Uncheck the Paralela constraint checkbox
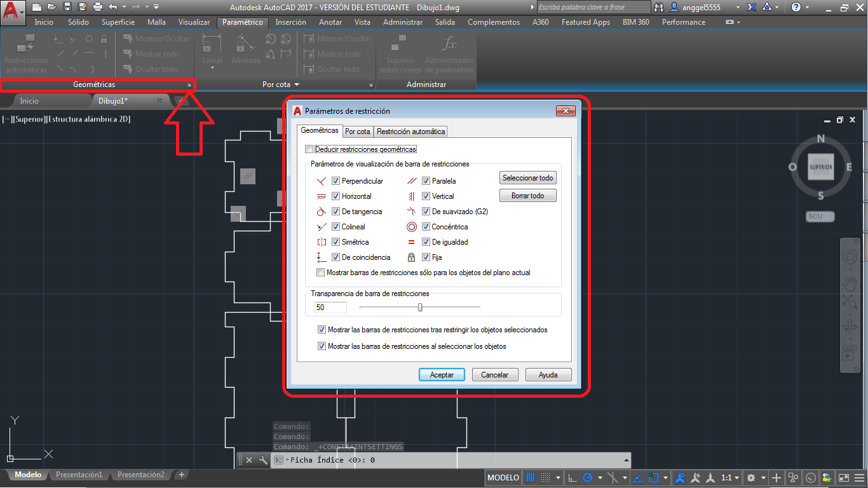Screen dimensions: 868x488 pos(426,181)
